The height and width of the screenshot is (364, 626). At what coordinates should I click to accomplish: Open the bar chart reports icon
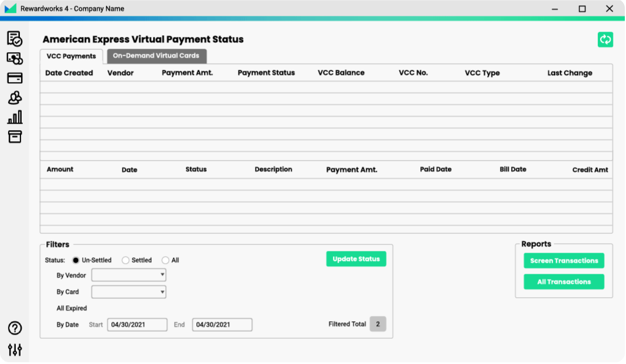[15, 117]
